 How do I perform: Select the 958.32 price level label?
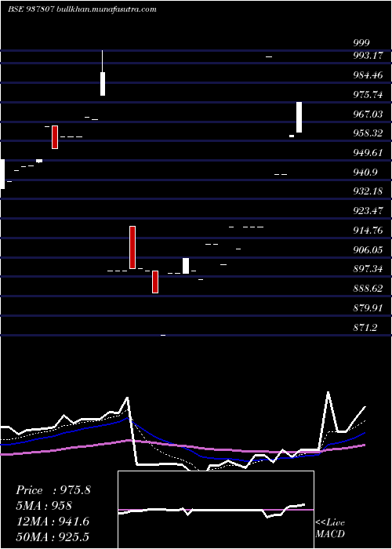pos(368,133)
